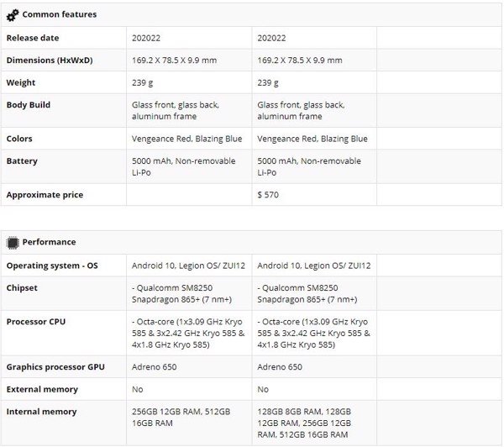
Task: Click the Release date row label
Action: [33, 38]
